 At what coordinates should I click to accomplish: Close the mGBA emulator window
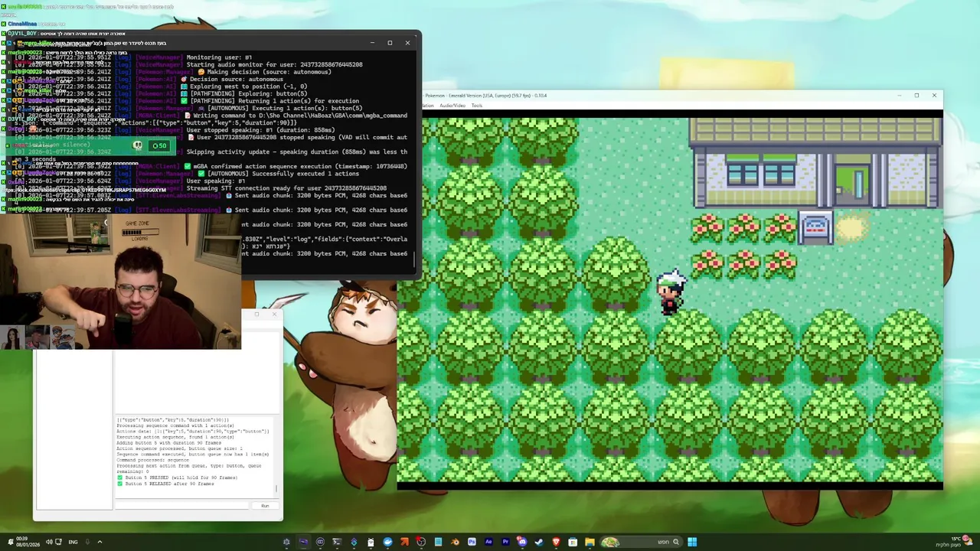pos(934,96)
